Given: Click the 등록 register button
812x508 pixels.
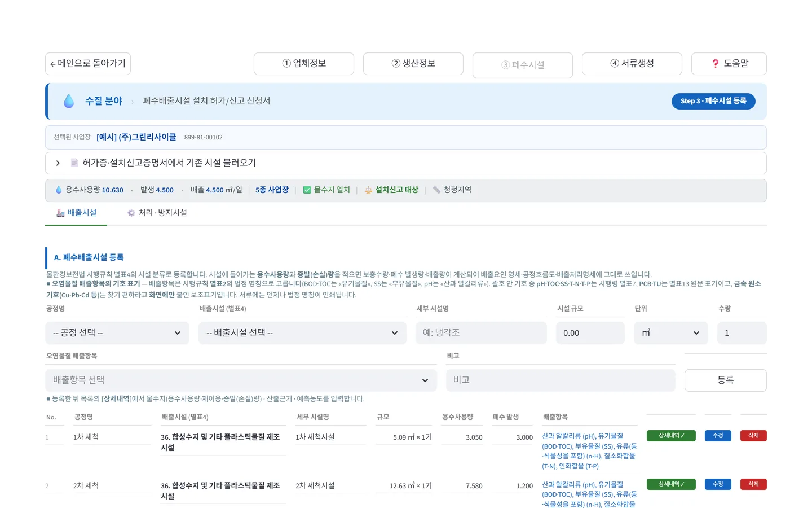Looking at the screenshot, I should click(x=726, y=380).
